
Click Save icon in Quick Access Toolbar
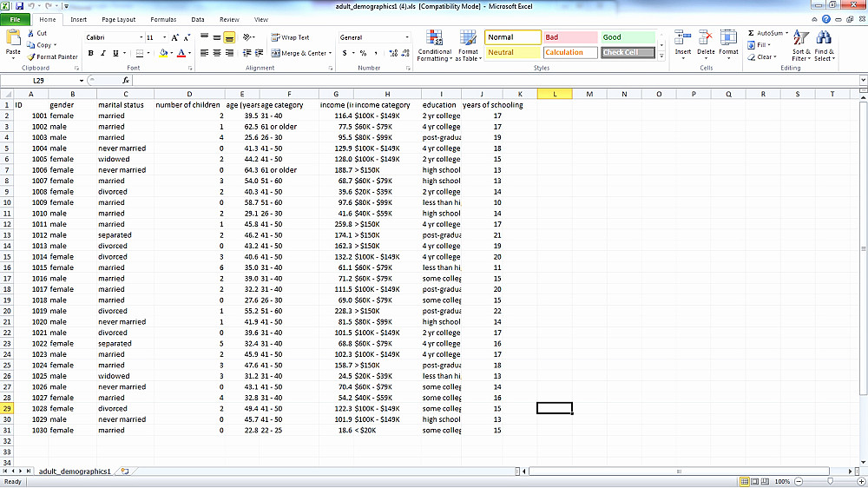pos(19,6)
